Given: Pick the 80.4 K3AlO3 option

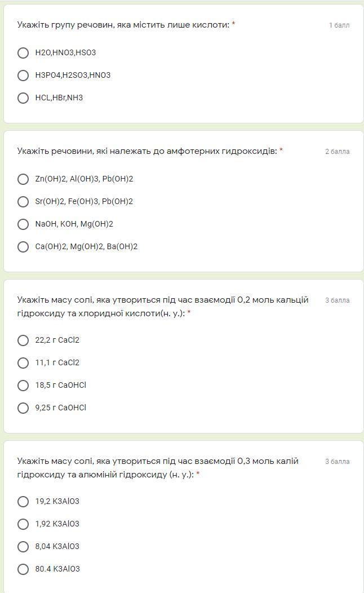Looking at the screenshot, I should 23,569.
